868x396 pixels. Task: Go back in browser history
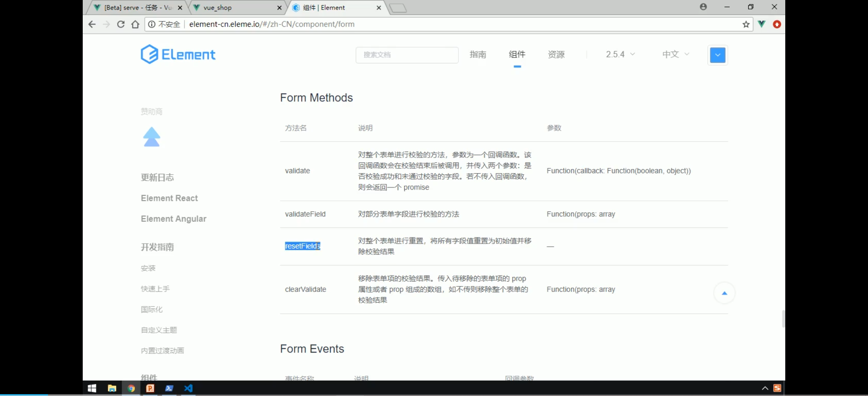[92, 24]
